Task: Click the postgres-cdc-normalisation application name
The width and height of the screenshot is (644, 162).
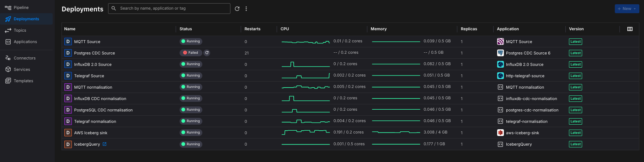Action: (x=532, y=110)
